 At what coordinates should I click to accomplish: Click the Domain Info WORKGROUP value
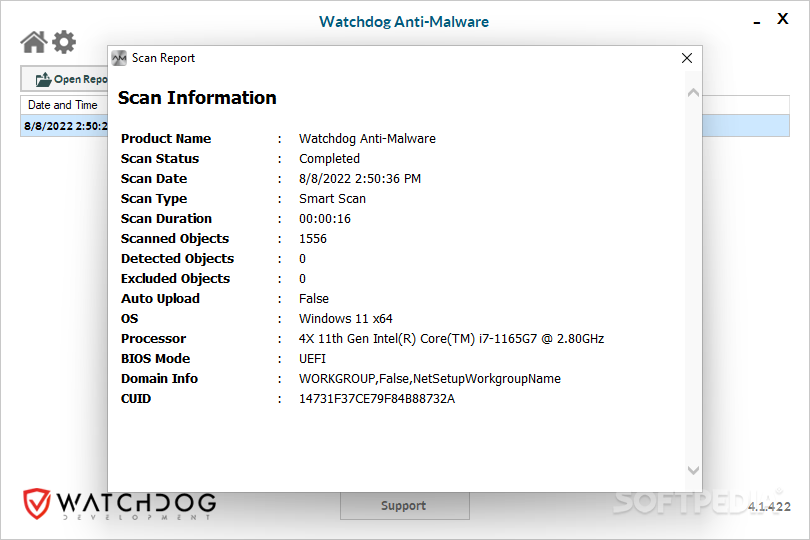(429, 379)
